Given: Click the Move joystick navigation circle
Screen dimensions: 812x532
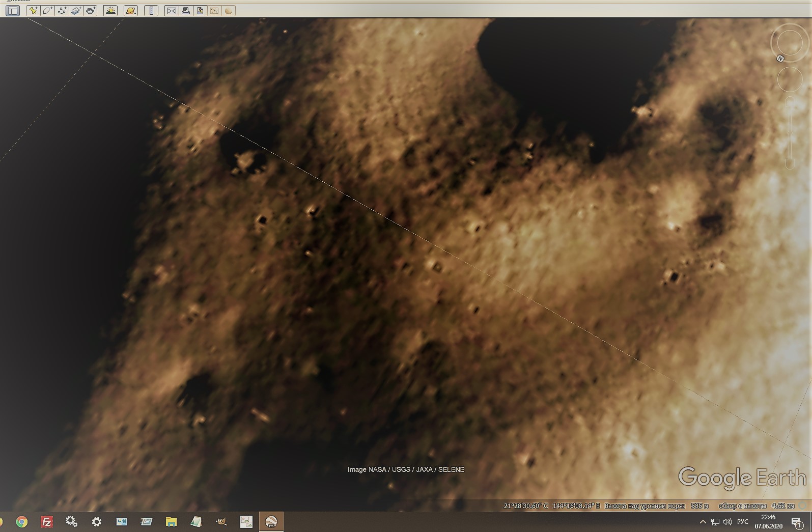Looking at the screenshot, I should point(790,79).
